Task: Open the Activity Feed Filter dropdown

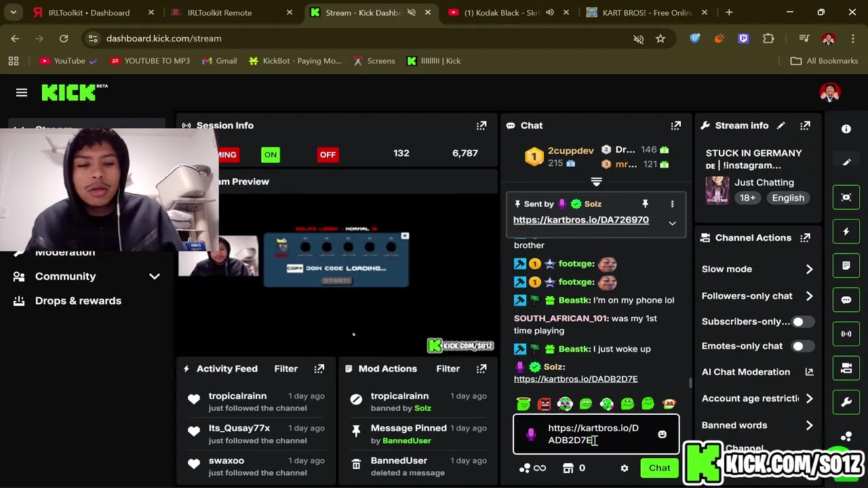Action: click(x=286, y=369)
